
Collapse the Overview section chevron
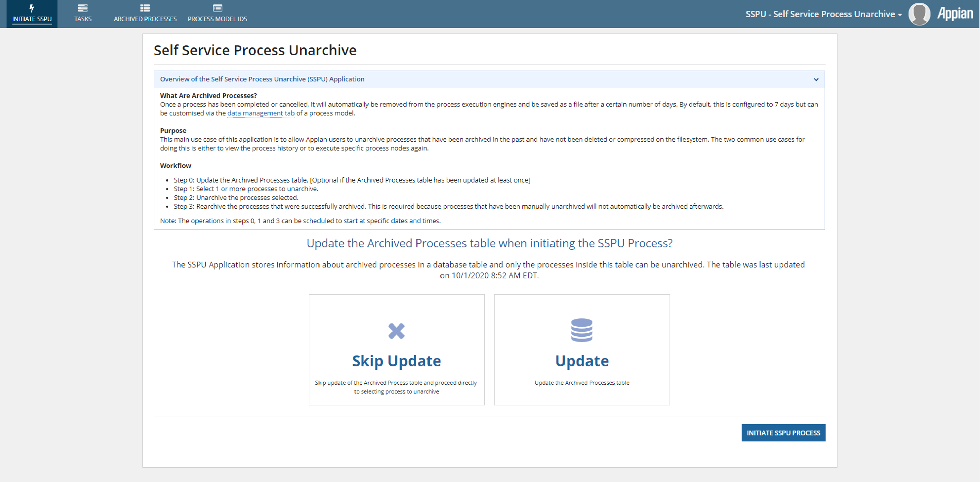click(816, 79)
